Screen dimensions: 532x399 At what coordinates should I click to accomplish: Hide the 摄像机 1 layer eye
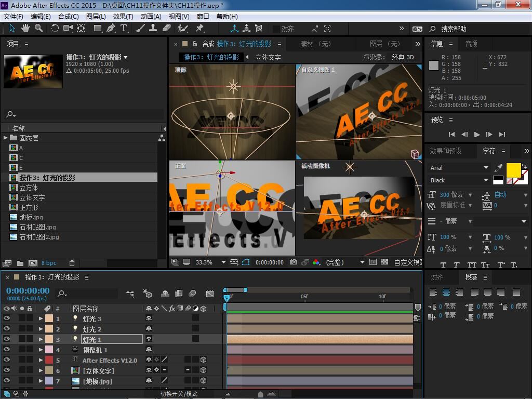click(x=6, y=349)
